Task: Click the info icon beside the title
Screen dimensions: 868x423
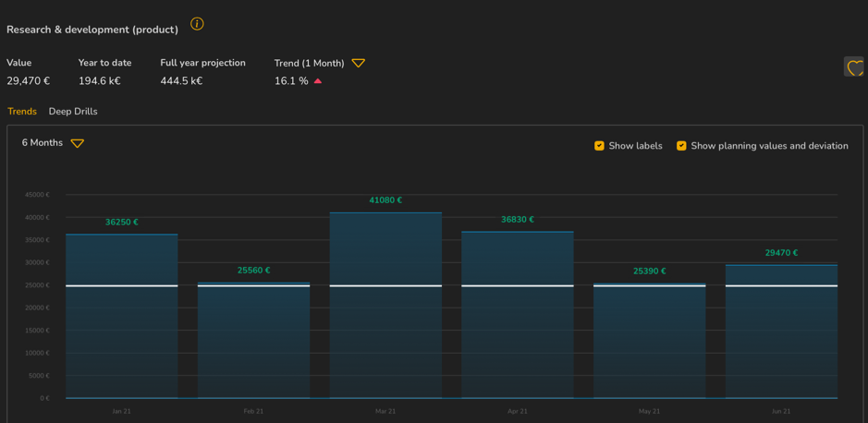Action: click(x=197, y=24)
